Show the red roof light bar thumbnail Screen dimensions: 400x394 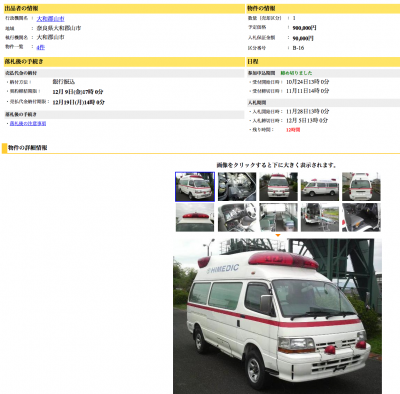pos(195,217)
